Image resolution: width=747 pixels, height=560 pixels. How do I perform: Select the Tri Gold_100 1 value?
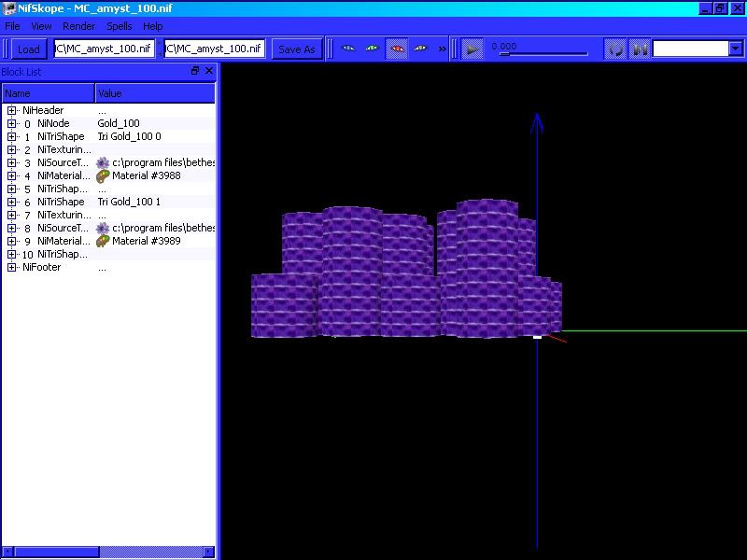(129, 202)
